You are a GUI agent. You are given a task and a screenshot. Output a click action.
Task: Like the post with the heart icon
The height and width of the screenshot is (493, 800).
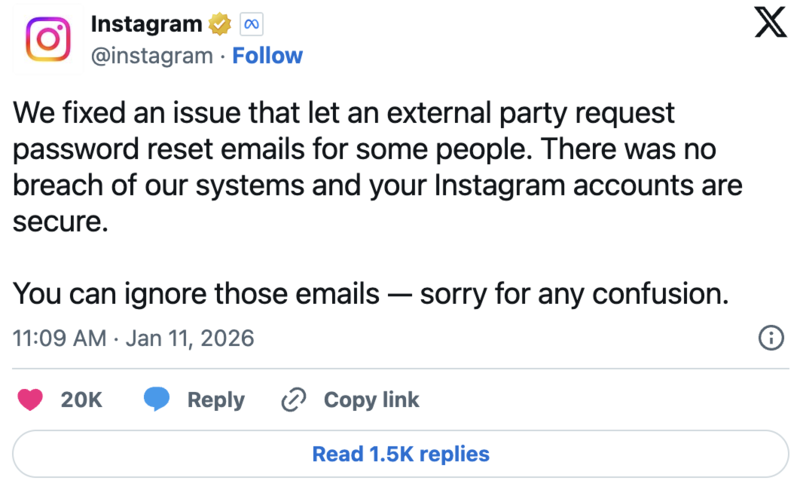coord(31,400)
